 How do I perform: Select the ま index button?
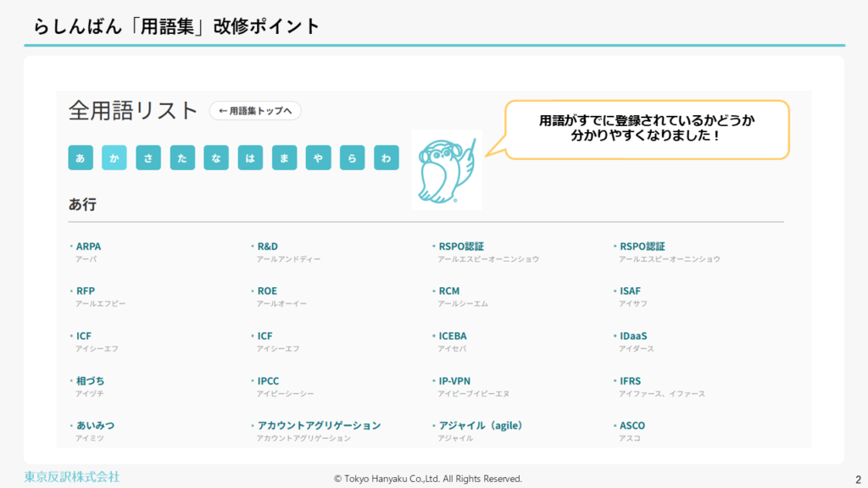click(x=285, y=158)
